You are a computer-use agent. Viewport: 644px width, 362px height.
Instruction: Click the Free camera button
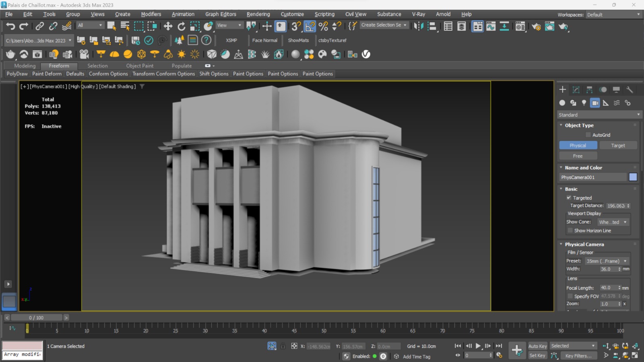point(578,156)
